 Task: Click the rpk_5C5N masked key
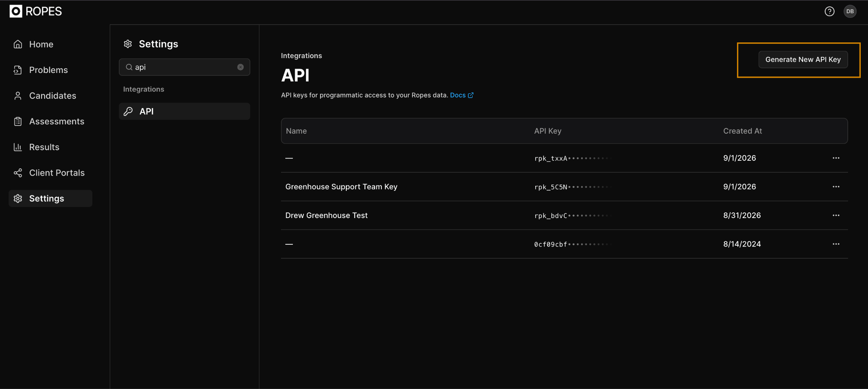pyautogui.click(x=572, y=187)
